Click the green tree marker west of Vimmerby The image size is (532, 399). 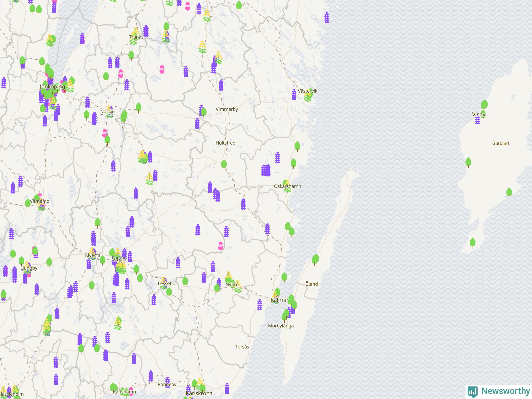203,112
